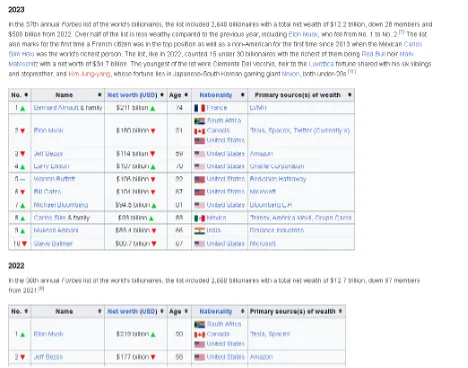Screen dimensions: 468x368
Task: Open Jeff Bezos link in the 2022 table
Action: coord(48,357)
